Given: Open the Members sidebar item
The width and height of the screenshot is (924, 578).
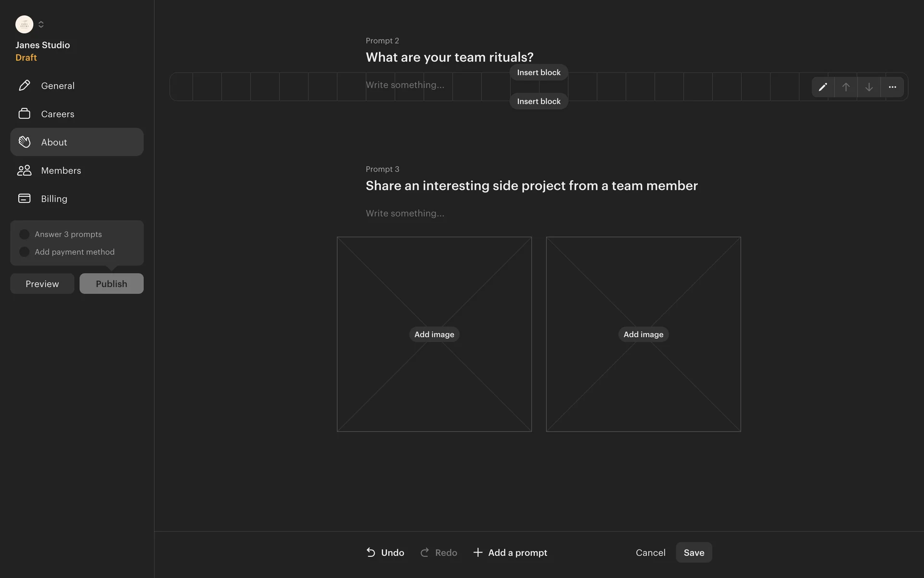Looking at the screenshot, I should pos(61,171).
